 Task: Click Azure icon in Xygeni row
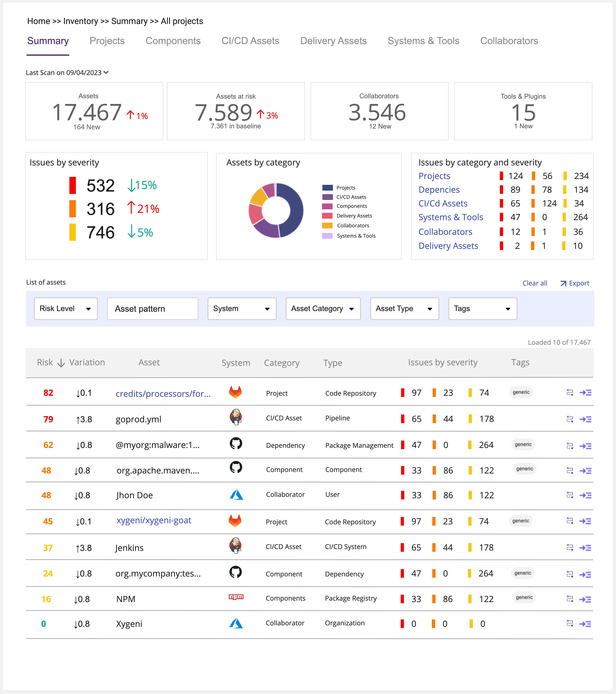(236, 623)
